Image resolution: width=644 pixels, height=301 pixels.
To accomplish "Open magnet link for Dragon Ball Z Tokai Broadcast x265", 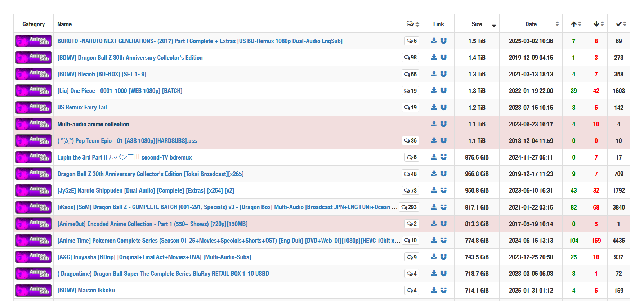I will point(444,174).
